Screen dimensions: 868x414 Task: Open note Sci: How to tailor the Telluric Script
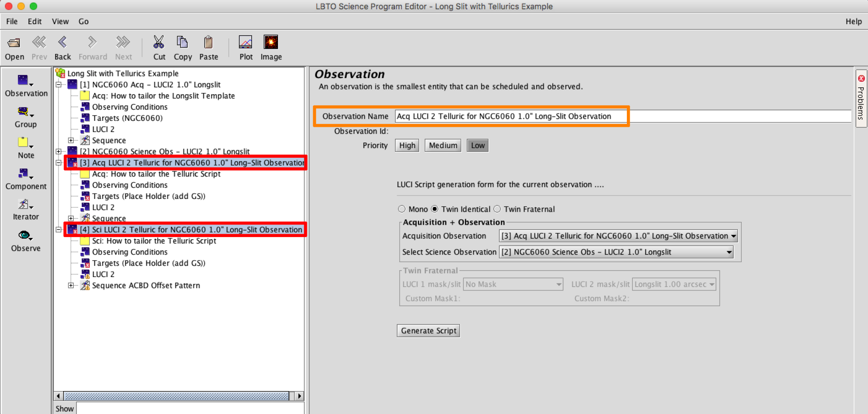click(x=154, y=241)
